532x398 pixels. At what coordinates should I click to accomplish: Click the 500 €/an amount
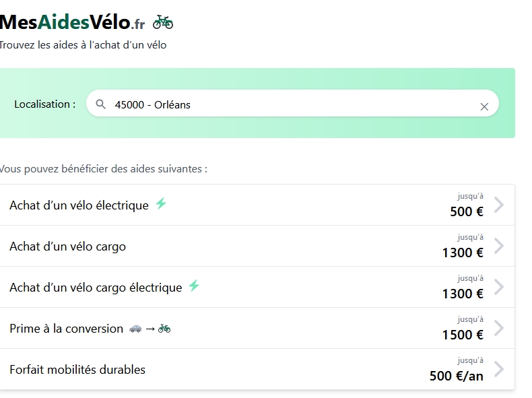[456, 376]
